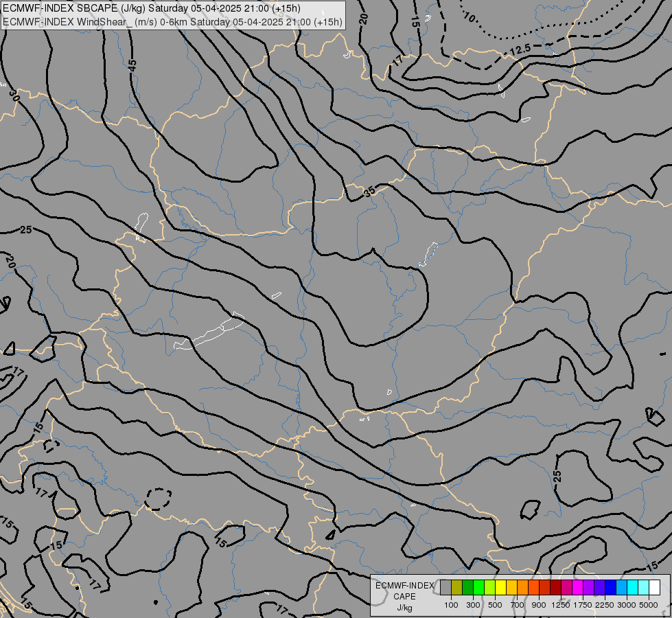Click the legend value 2250

click(x=605, y=605)
